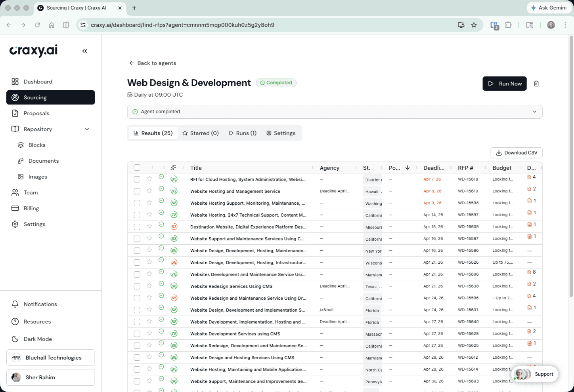Open Bluehall Technologies organization switcher

click(50, 358)
